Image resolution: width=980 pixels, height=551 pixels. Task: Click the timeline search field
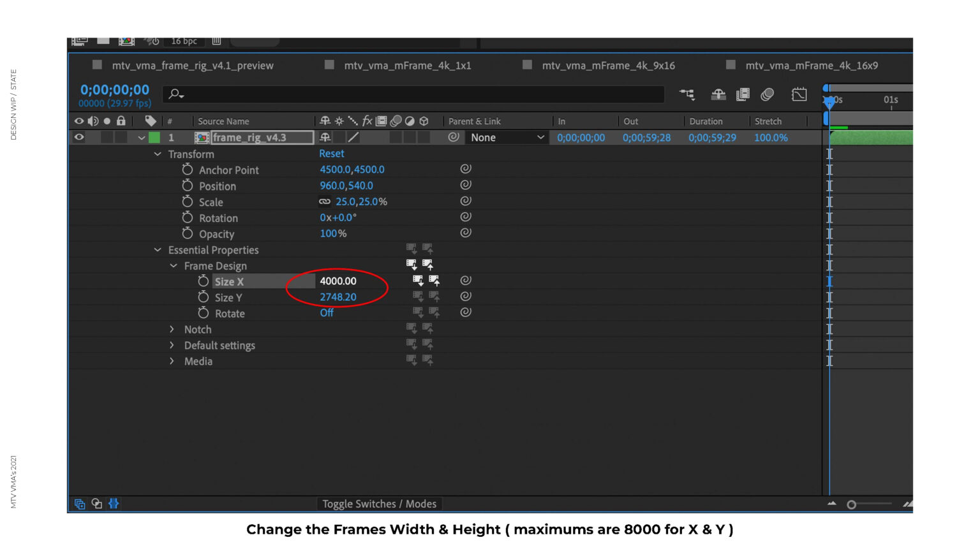[x=413, y=94]
